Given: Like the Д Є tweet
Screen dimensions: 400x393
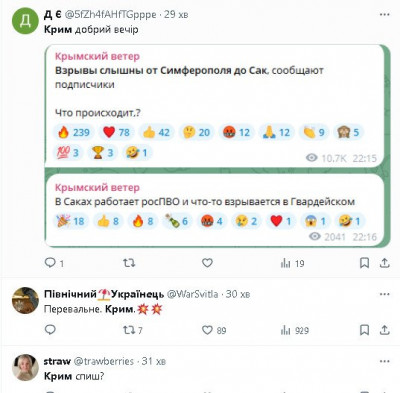Looking at the screenshot, I should [x=207, y=263].
